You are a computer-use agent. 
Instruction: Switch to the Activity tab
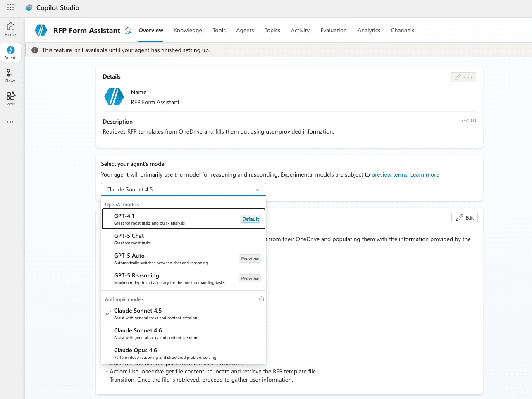(x=300, y=30)
